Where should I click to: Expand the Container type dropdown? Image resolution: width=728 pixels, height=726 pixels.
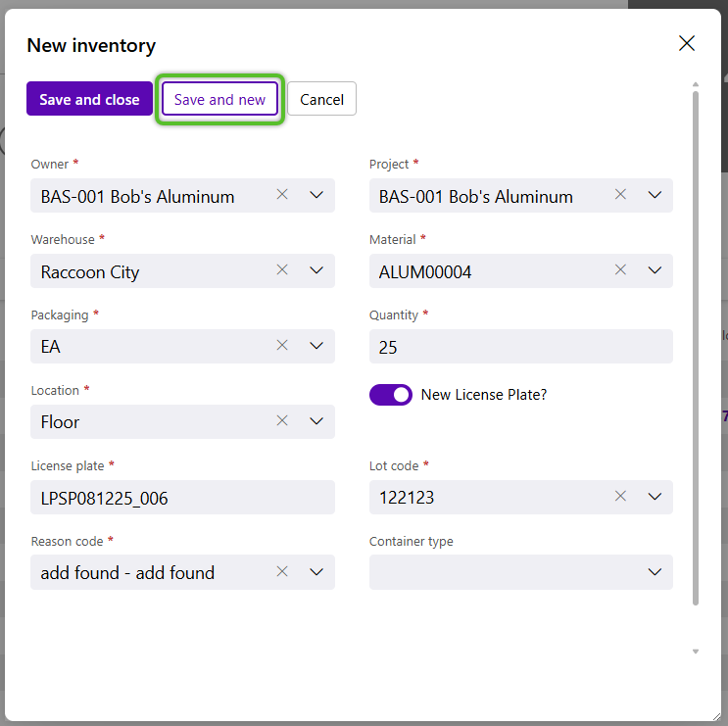click(655, 572)
